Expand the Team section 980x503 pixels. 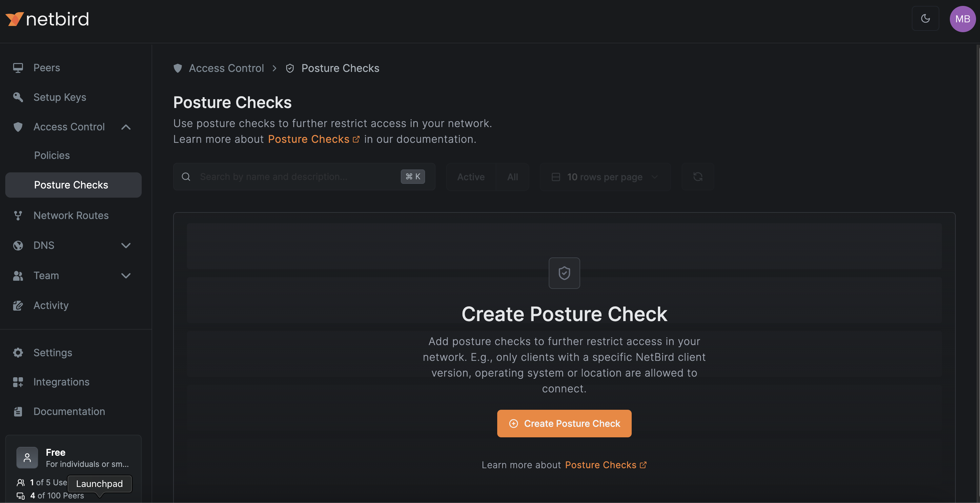coord(126,275)
